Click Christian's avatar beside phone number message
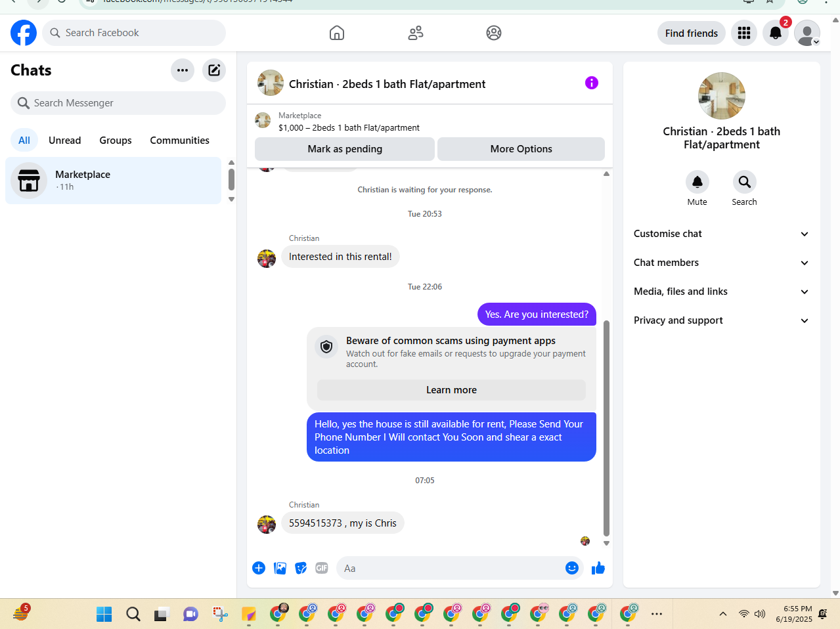This screenshot has width=840, height=629. tap(267, 525)
